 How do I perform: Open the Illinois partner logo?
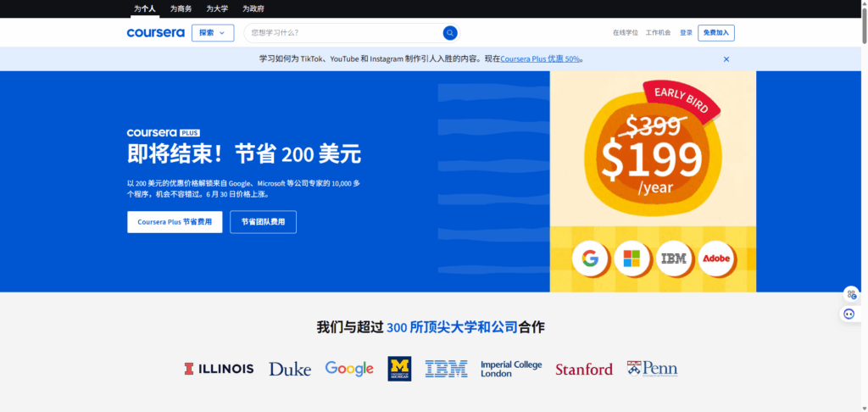[220, 369]
